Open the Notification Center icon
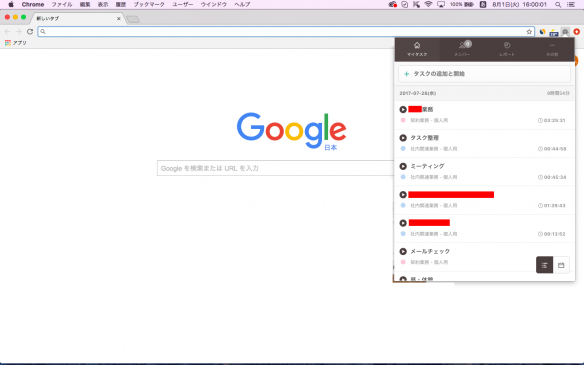This screenshot has width=584, height=365. coord(571,4)
